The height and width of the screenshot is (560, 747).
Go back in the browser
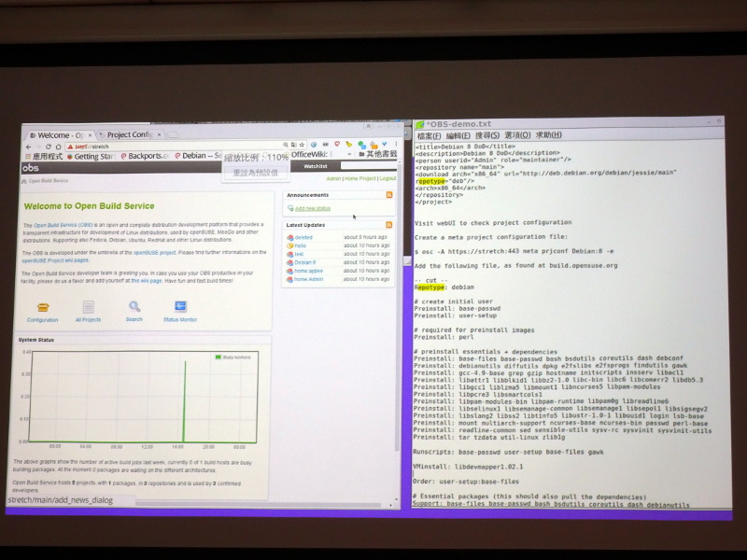click(29, 147)
